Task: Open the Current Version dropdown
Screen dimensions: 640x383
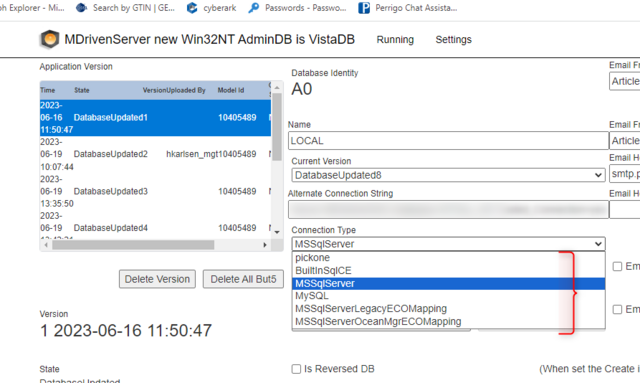Action: click(448, 175)
